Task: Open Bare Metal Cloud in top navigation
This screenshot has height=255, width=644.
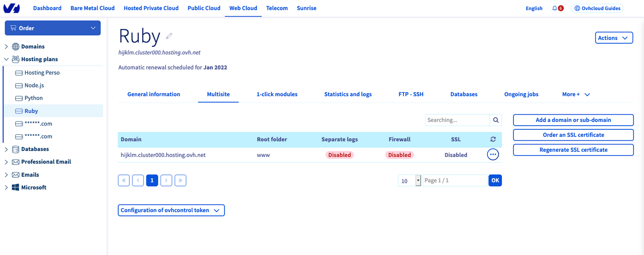Action: point(92,8)
